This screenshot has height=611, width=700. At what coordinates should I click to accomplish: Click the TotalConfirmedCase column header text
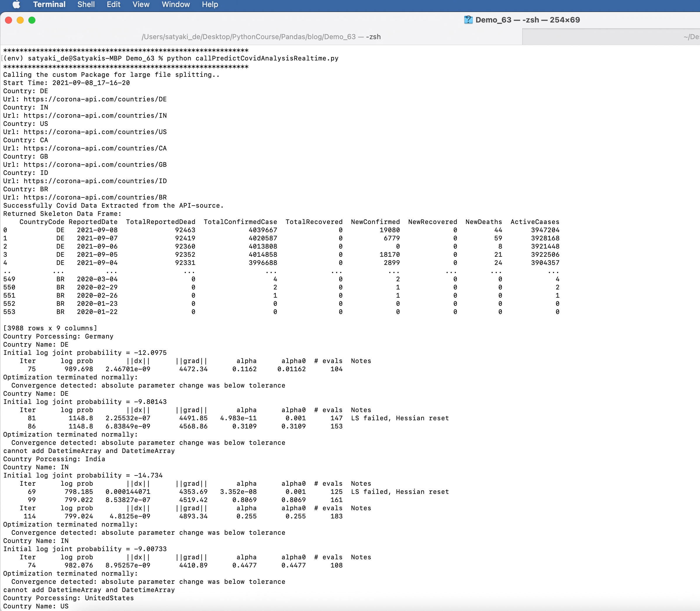click(240, 222)
